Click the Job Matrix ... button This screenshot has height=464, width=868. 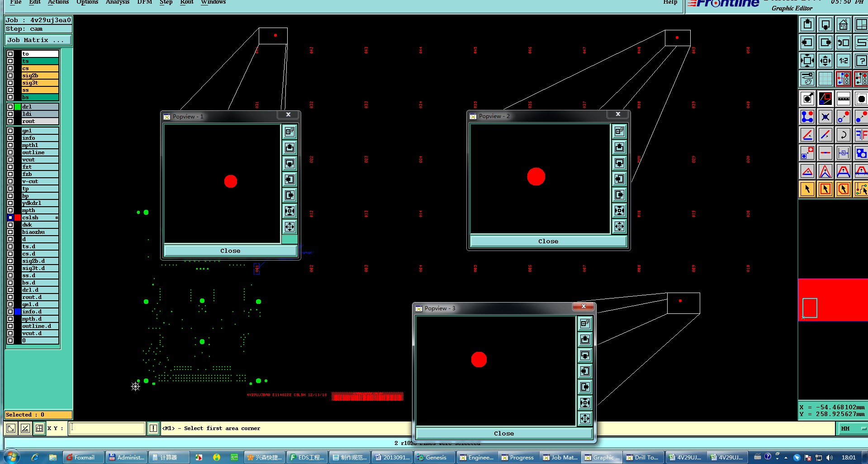[x=38, y=40]
